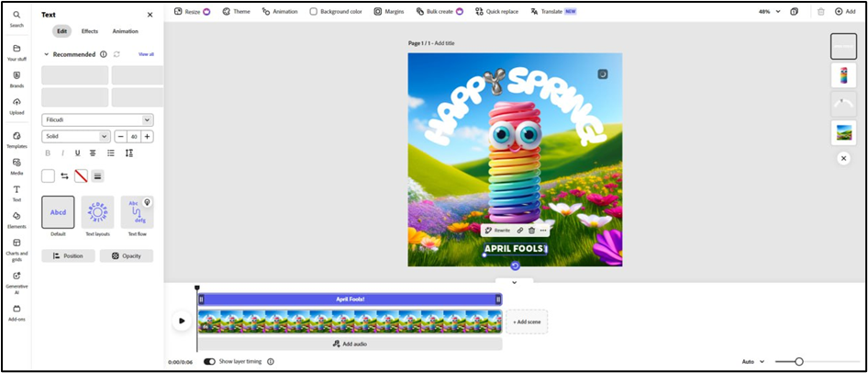The width and height of the screenshot is (868, 373).
Task: Apply underline formatting to text
Action: [77, 153]
